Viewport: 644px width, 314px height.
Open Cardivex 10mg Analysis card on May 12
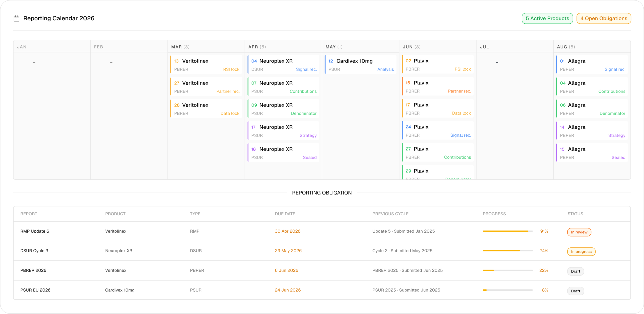(x=361, y=65)
